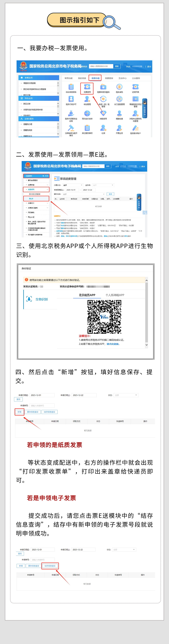Open the 发票使用 icon
The image size is (169, 644).
(87, 87)
